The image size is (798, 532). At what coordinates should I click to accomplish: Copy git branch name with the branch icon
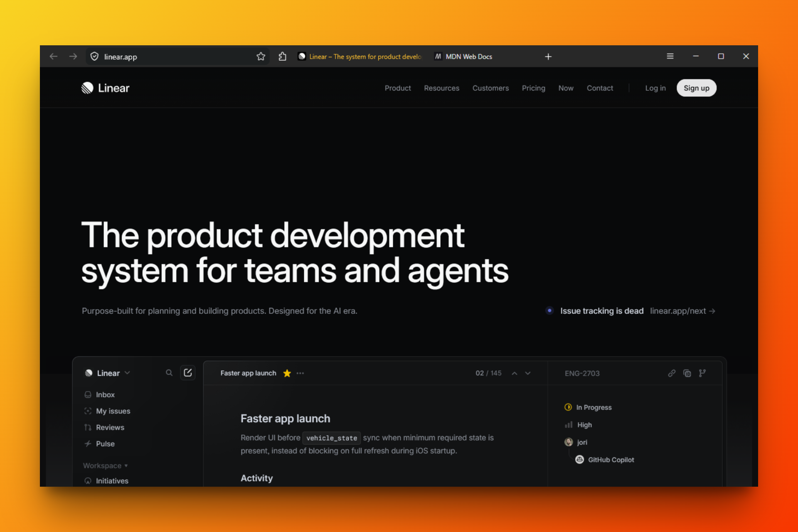click(702, 373)
